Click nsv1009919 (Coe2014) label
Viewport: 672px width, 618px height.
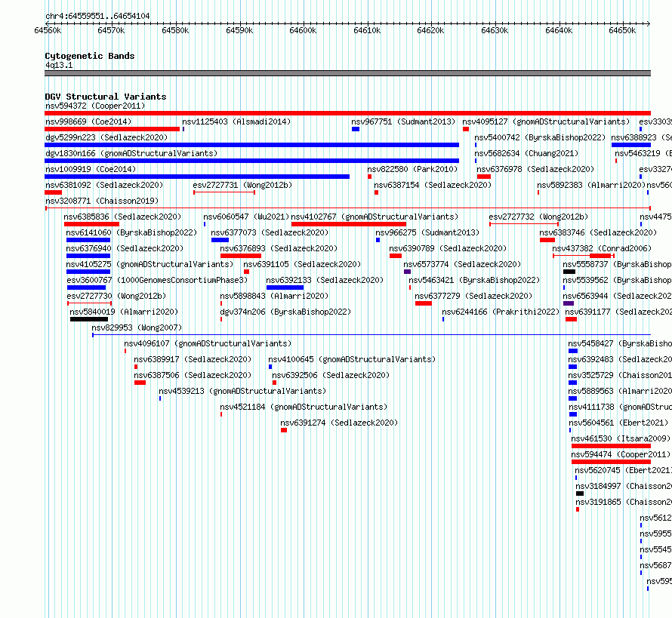tap(91, 169)
